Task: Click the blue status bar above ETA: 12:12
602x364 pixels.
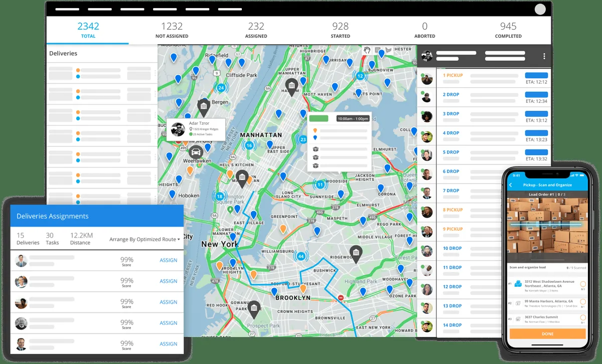Action: point(536,75)
